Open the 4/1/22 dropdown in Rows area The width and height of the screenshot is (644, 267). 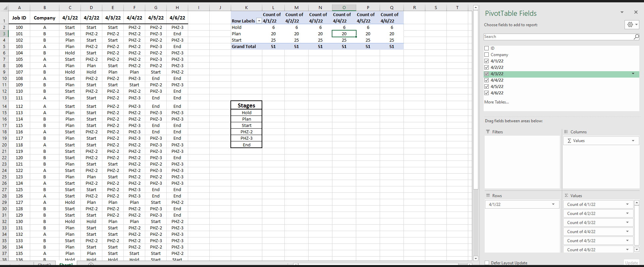(x=553, y=204)
